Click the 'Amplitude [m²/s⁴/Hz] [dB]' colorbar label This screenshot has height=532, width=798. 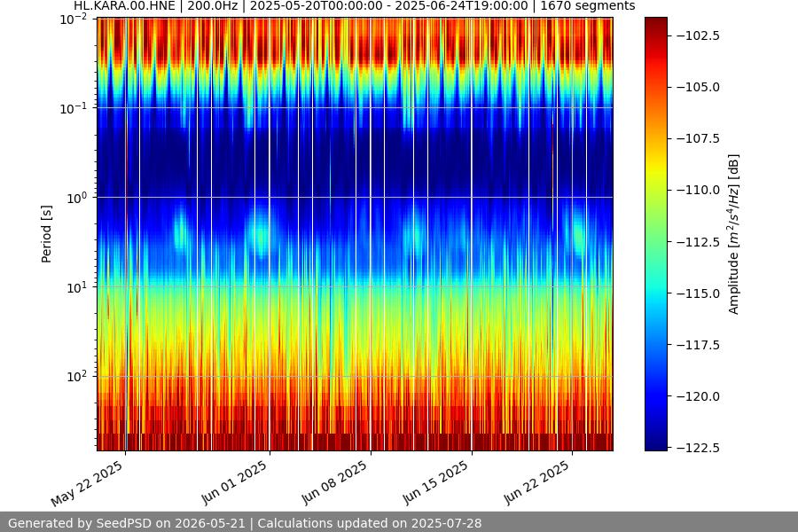(733, 234)
